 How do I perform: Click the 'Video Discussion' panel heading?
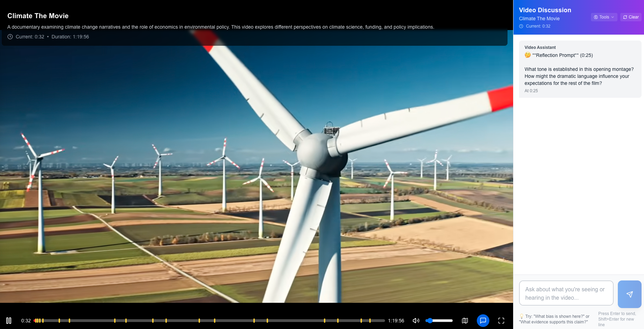pyautogui.click(x=545, y=10)
